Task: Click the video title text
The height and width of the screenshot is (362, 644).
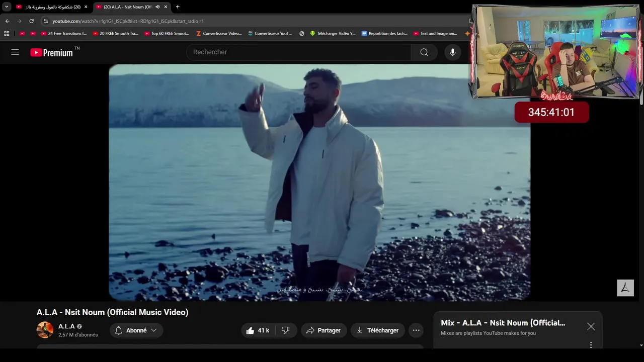Action: 113,312
